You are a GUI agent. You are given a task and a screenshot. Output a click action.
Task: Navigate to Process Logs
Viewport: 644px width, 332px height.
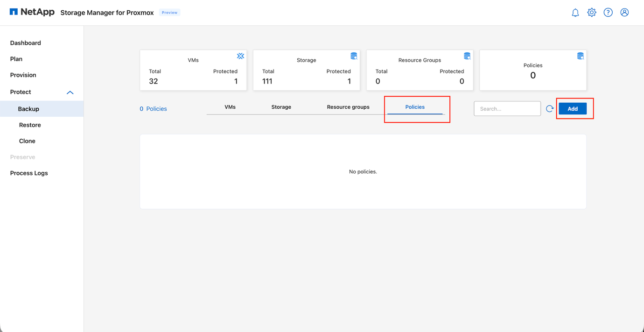(x=29, y=173)
